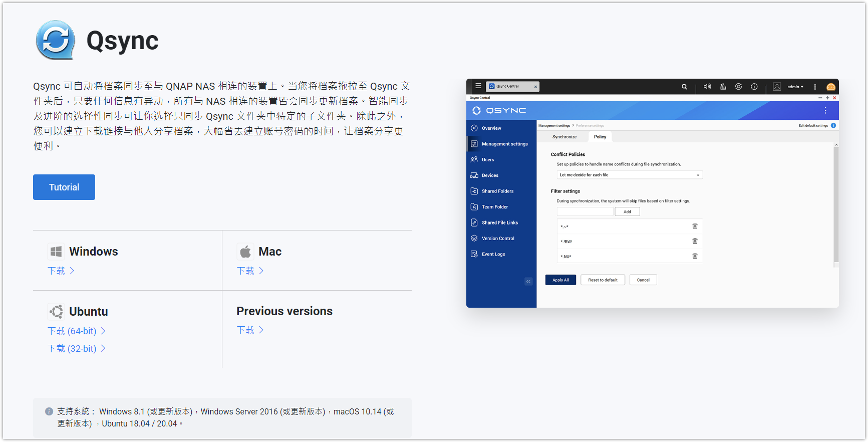Expand the admin user dropdown
Image resolution: width=868 pixels, height=442 pixels.
(795, 87)
